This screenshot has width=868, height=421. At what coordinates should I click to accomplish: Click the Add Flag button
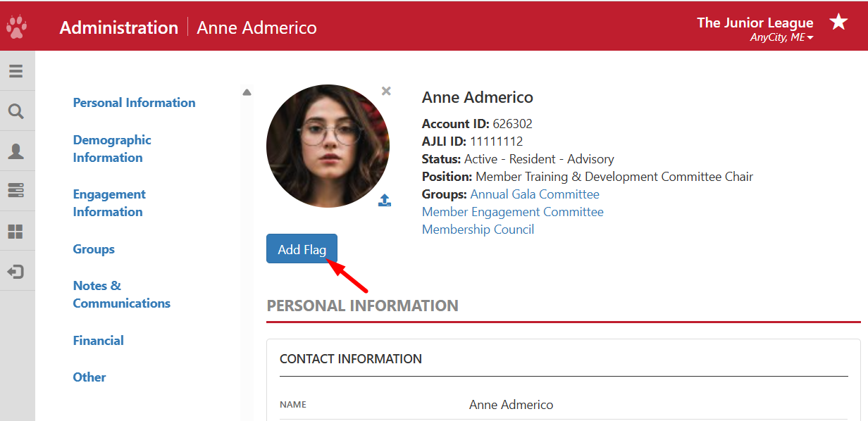302,249
